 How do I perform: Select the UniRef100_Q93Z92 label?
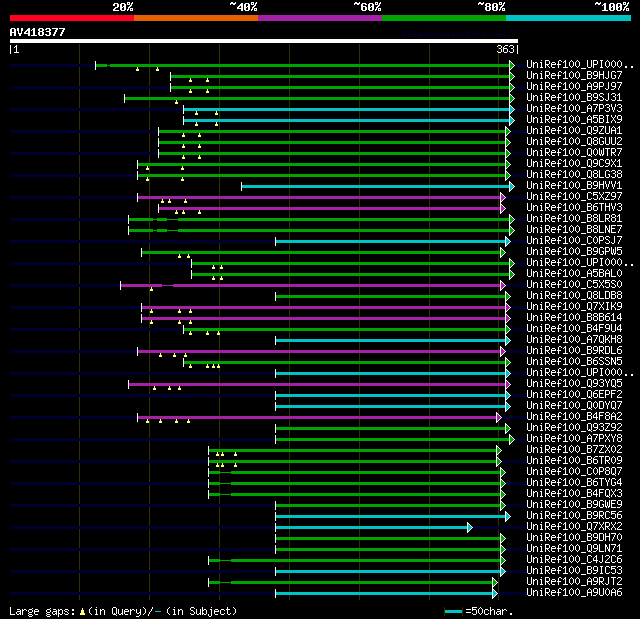(x=574, y=428)
